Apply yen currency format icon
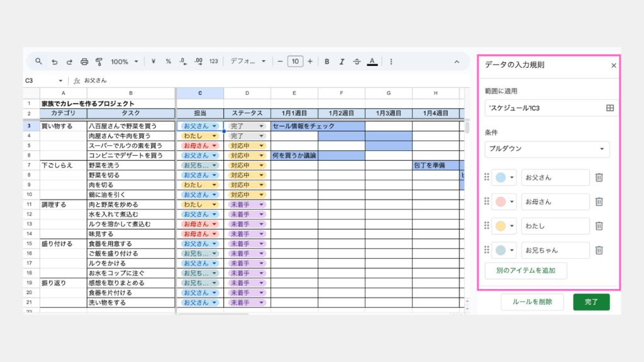Screen dimensions: 644x362 153,62
